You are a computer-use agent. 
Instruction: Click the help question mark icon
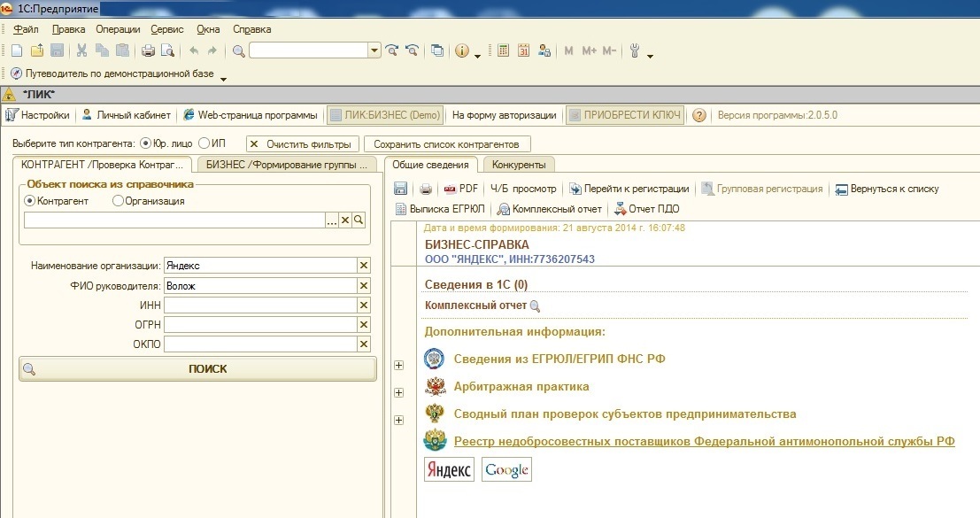pyautogui.click(x=699, y=115)
